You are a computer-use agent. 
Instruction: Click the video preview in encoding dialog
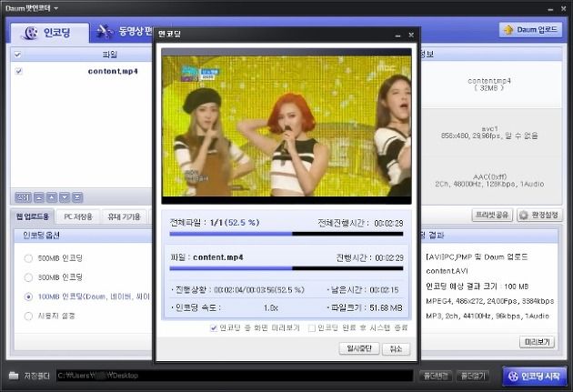[x=286, y=126]
